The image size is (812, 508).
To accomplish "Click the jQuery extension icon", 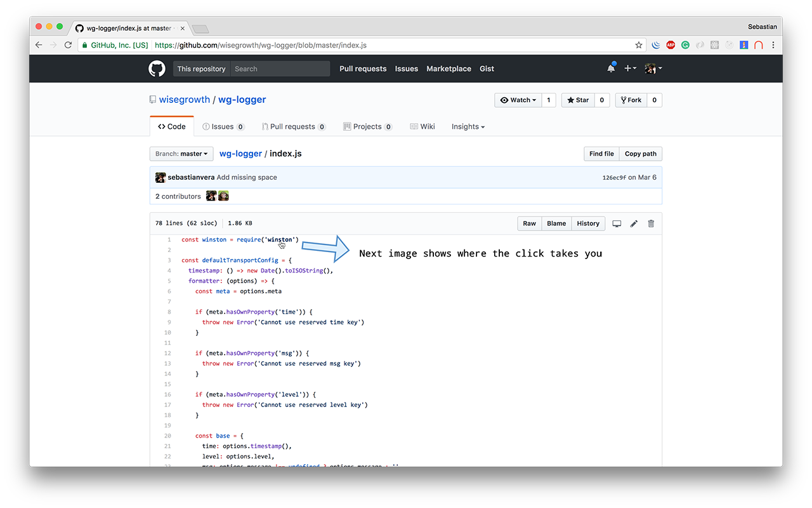I will tap(656, 45).
